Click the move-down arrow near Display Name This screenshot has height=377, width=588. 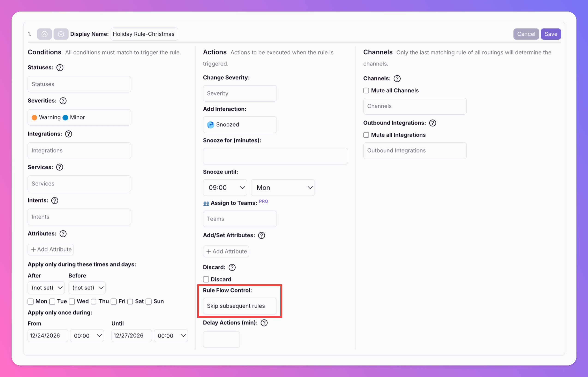(x=61, y=34)
